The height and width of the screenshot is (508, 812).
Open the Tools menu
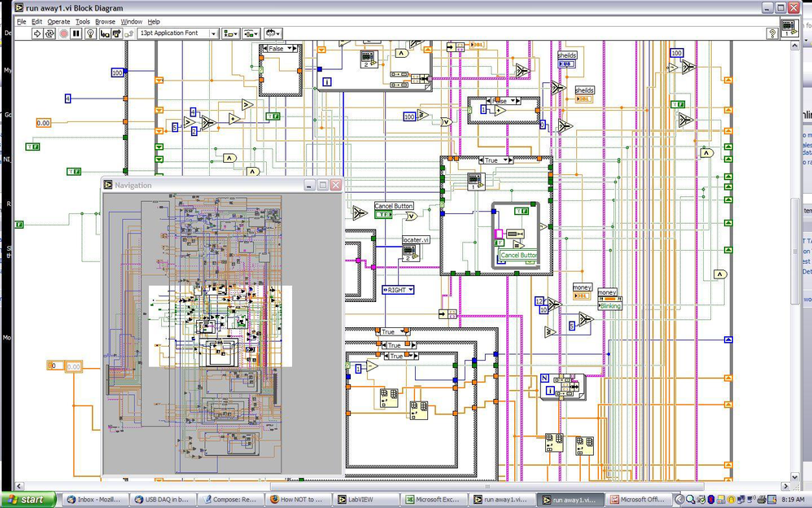tap(83, 21)
